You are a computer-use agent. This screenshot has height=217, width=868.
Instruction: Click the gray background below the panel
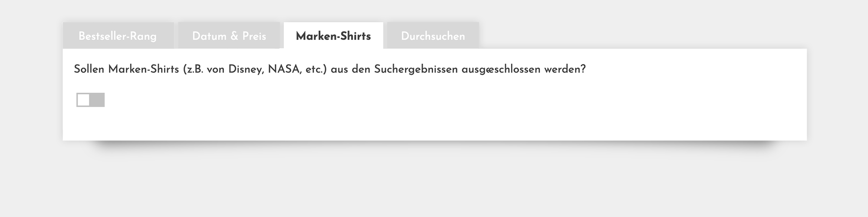(x=434, y=183)
